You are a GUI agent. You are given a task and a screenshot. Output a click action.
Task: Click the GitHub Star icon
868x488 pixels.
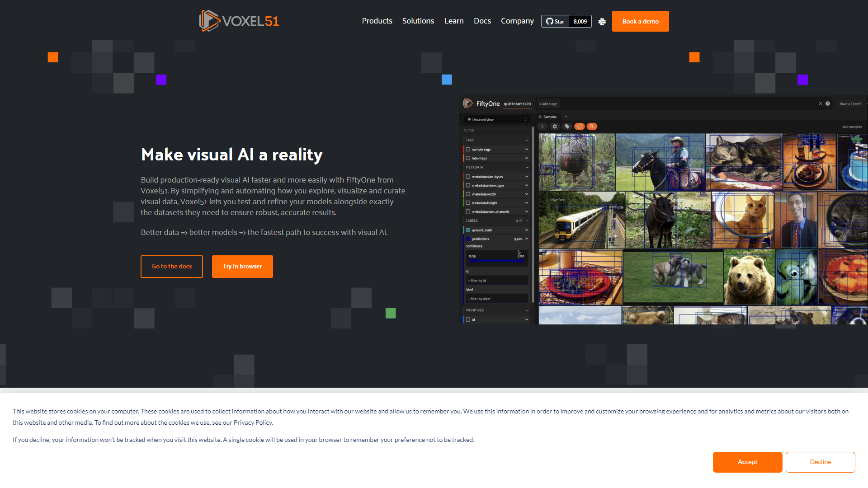click(548, 21)
